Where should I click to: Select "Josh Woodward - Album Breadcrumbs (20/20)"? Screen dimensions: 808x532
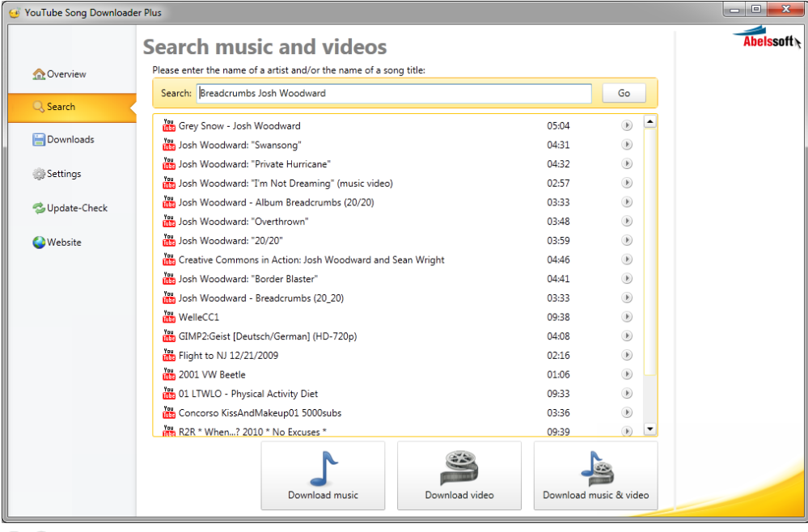coord(397,202)
